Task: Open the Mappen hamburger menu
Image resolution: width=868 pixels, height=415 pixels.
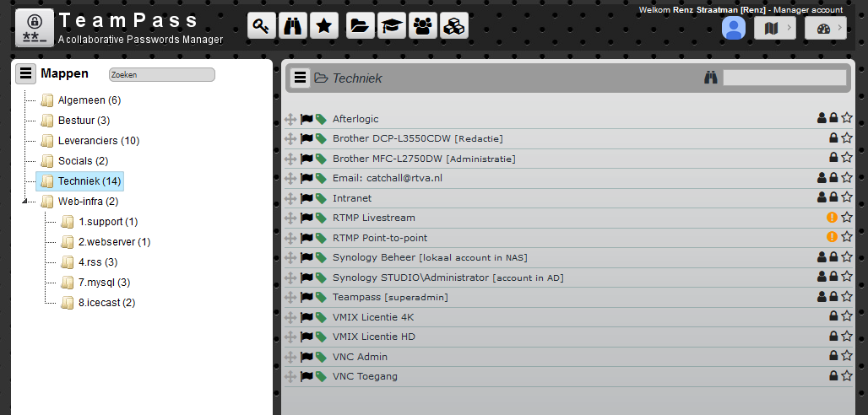Action: coord(25,73)
